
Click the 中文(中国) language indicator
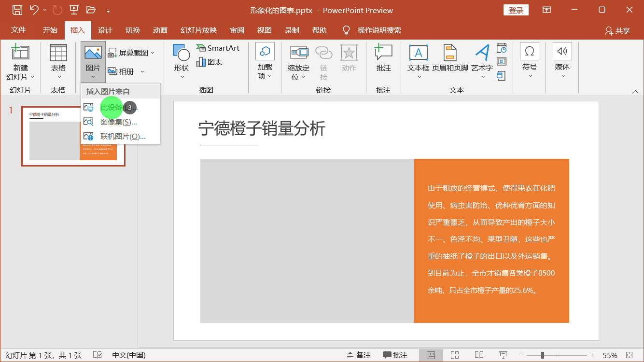pos(129,355)
